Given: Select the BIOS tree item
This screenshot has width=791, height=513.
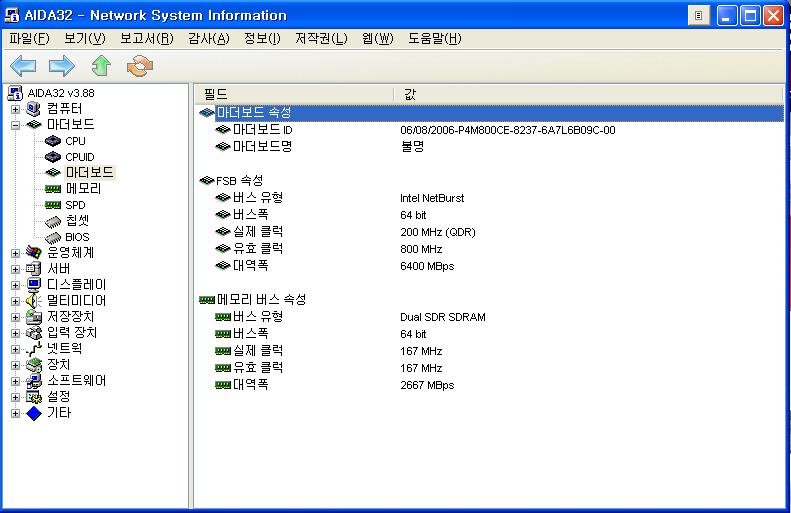Looking at the screenshot, I should coord(77,237).
